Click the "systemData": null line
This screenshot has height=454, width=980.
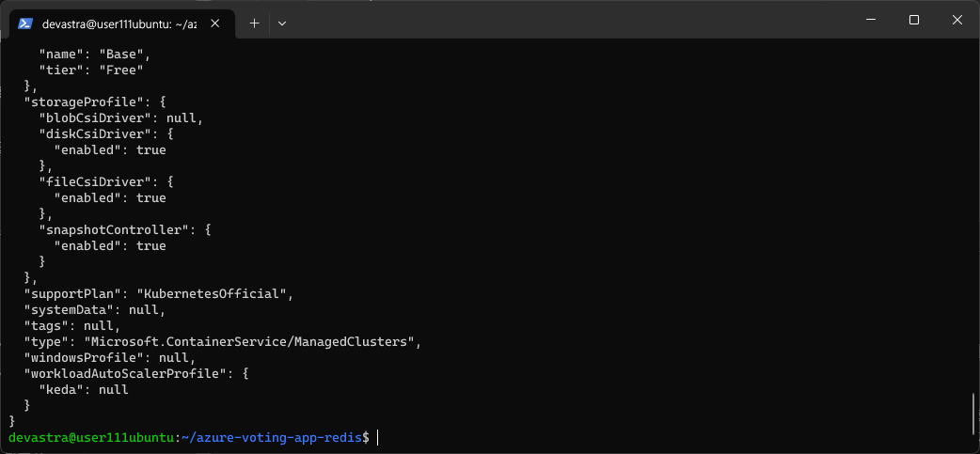point(94,310)
